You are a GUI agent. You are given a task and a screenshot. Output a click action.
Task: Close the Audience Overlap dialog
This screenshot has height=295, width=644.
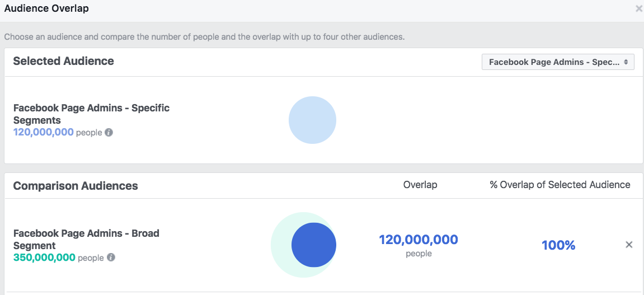click(639, 8)
